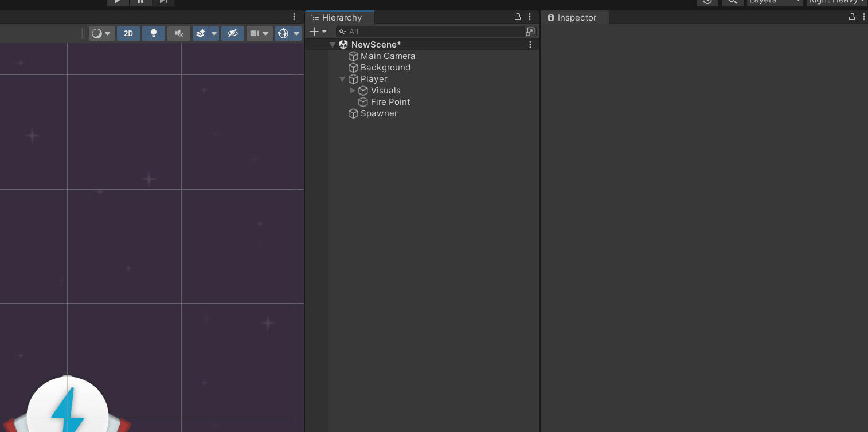Open the Layers dropdown
Viewport: 868px width, 432px height.
click(x=775, y=2)
